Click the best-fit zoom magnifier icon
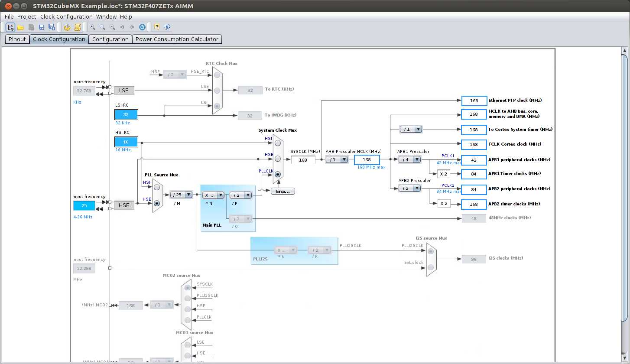This screenshot has height=364, width=630. click(102, 27)
